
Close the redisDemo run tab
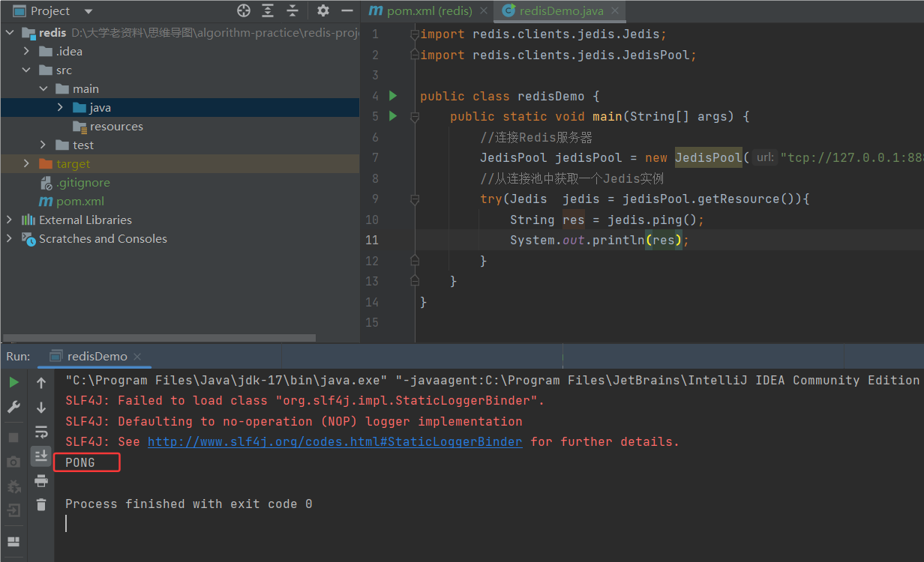click(139, 357)
